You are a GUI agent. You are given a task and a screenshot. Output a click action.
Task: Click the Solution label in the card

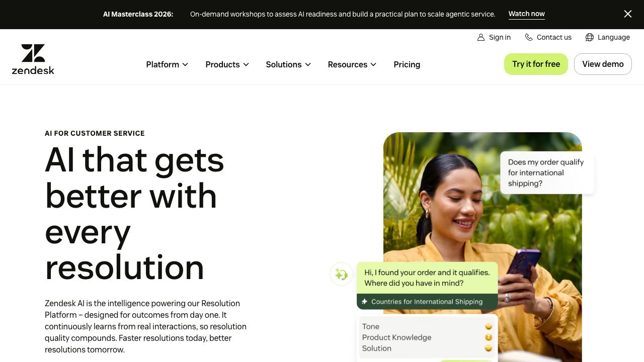coord(376,348)
